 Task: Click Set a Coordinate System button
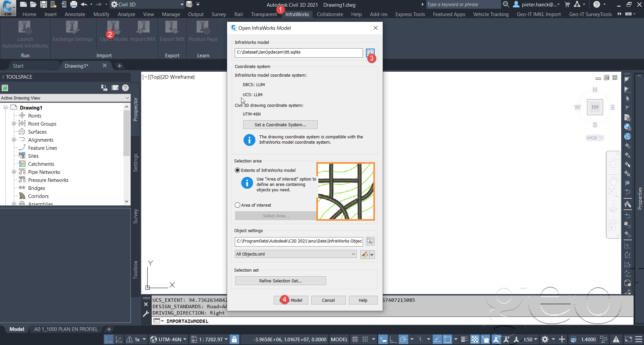click(280, 125)
